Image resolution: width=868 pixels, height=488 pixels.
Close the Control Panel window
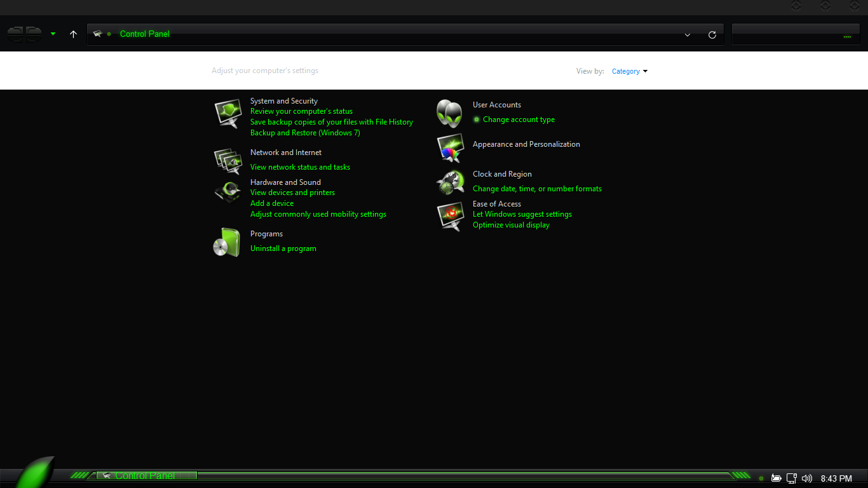pos(855,6)
